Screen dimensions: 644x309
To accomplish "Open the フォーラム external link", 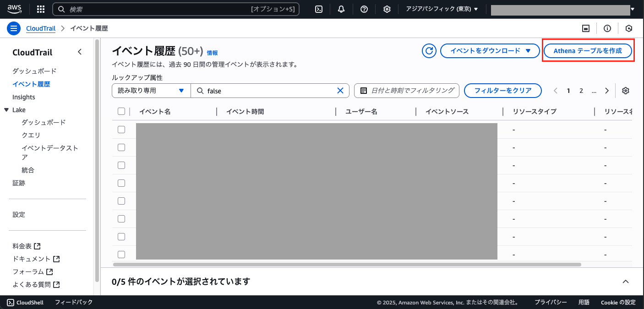I will coord(33,272).
